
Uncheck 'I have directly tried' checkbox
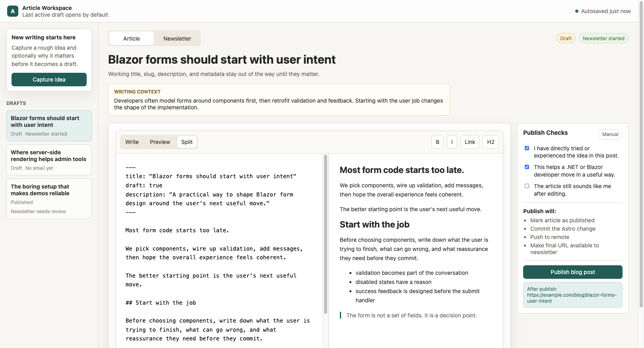tap(527, 148)
